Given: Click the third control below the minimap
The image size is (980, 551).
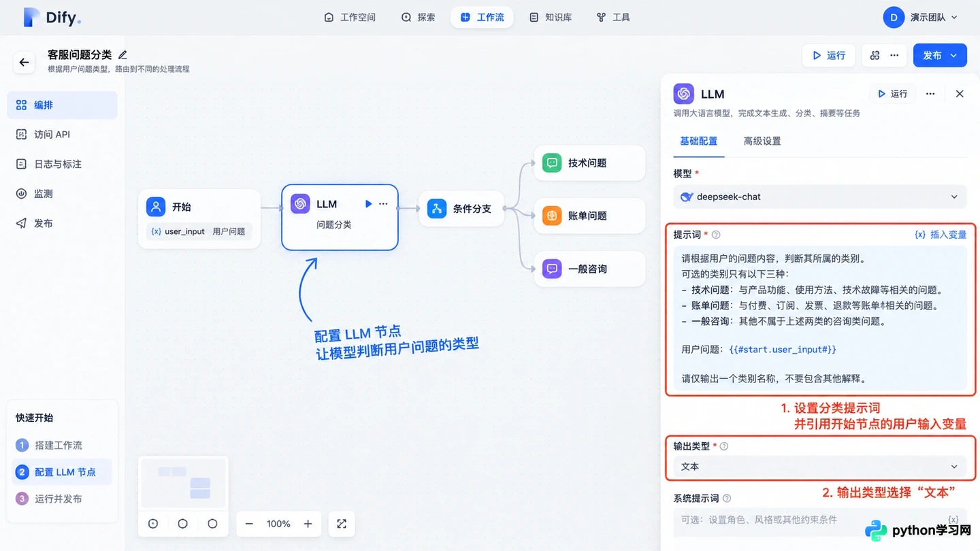Looking at the screenshot, I should point(212,524).
